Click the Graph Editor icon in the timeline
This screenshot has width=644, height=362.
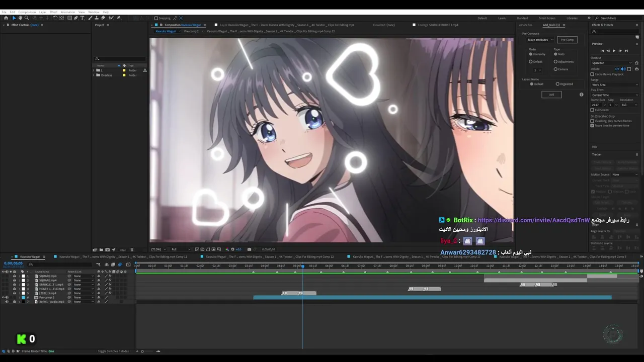coord(128,264)
